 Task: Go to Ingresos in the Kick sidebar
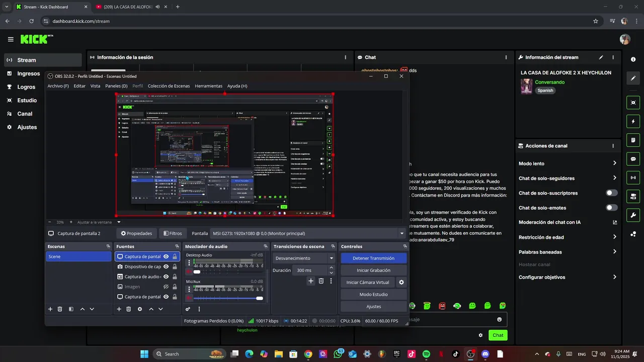point(29,73)
